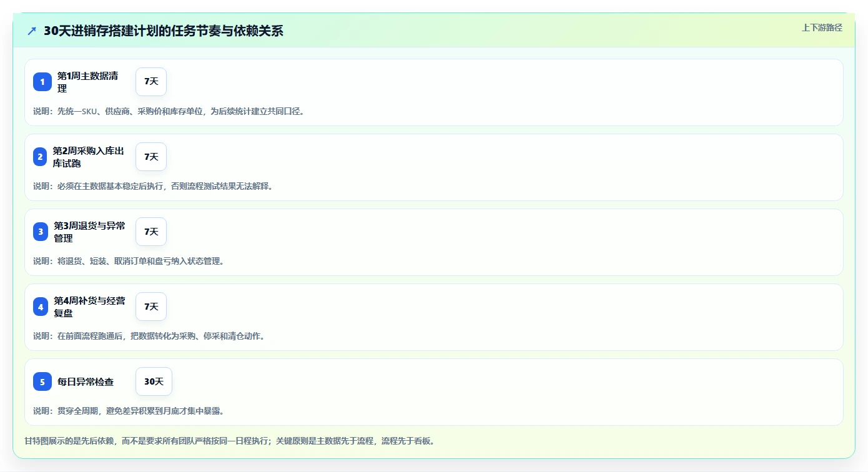The height and width of the screenshot is (472, 868).
Task: Select the task 第3周退货与异常管理
Action: (x=89, y=232)
